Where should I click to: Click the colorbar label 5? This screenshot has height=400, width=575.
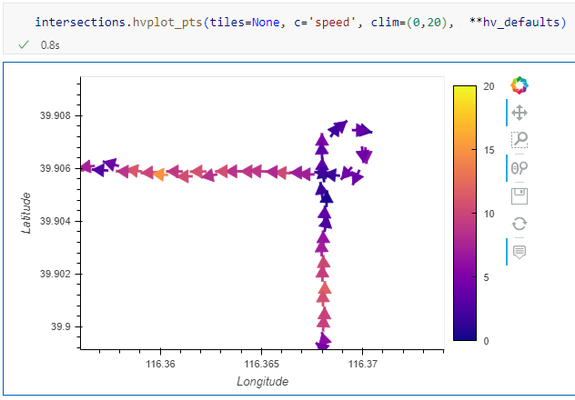point(486,278)
